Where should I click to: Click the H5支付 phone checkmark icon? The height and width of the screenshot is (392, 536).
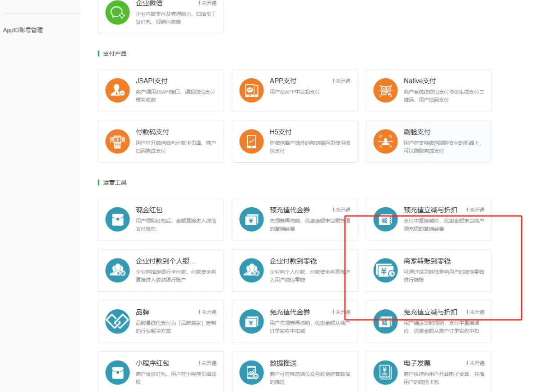pyautogui.click(x=251, y=142)
